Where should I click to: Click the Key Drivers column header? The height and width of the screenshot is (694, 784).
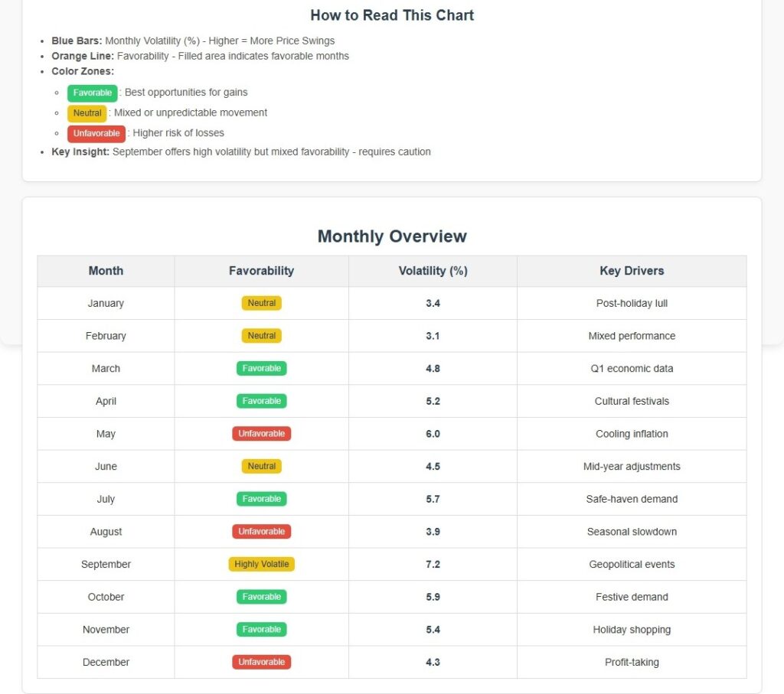click(632, 271)
